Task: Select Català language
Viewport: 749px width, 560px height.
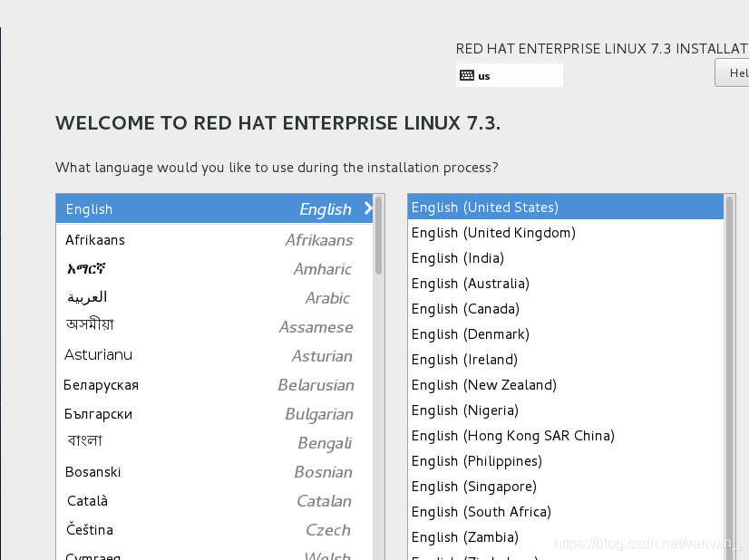Action: tap(215, 501)
